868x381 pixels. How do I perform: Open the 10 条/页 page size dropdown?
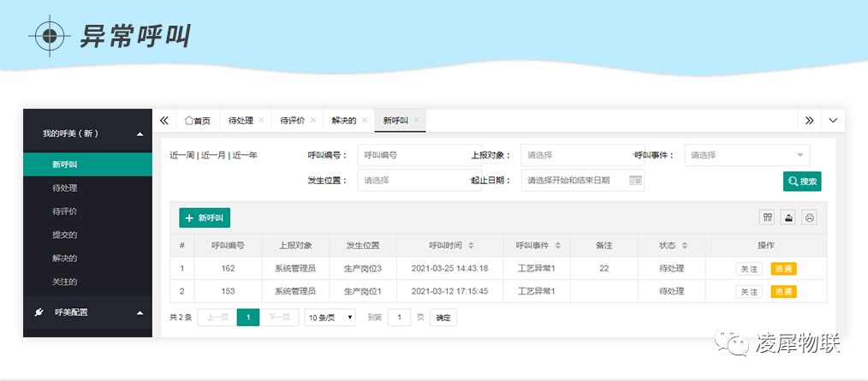pyautogui.click(x=330, y=317)
